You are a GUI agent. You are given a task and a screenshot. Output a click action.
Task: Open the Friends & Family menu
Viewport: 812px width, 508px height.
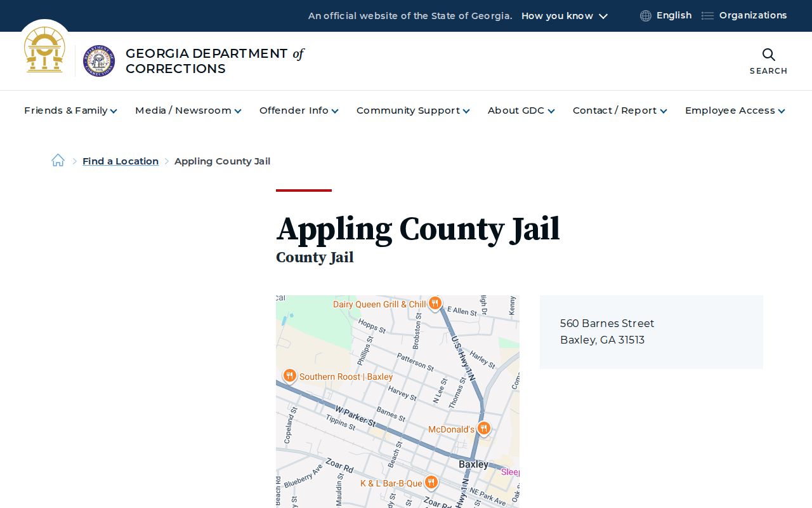point(70,110)
